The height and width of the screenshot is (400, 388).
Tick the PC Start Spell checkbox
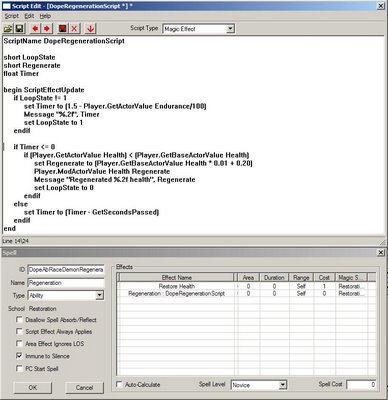tap(19, 368)
